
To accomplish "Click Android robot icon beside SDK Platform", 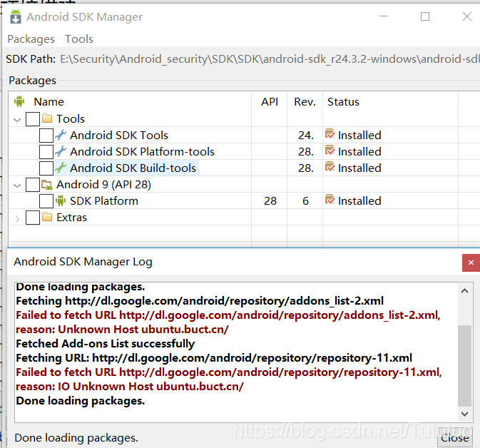I will tap(61, 200).
